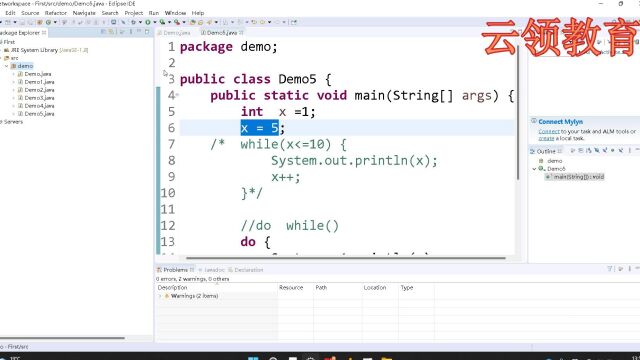
Task: Toggle Hide Fields in Outline toolbar
Action: 597,151
